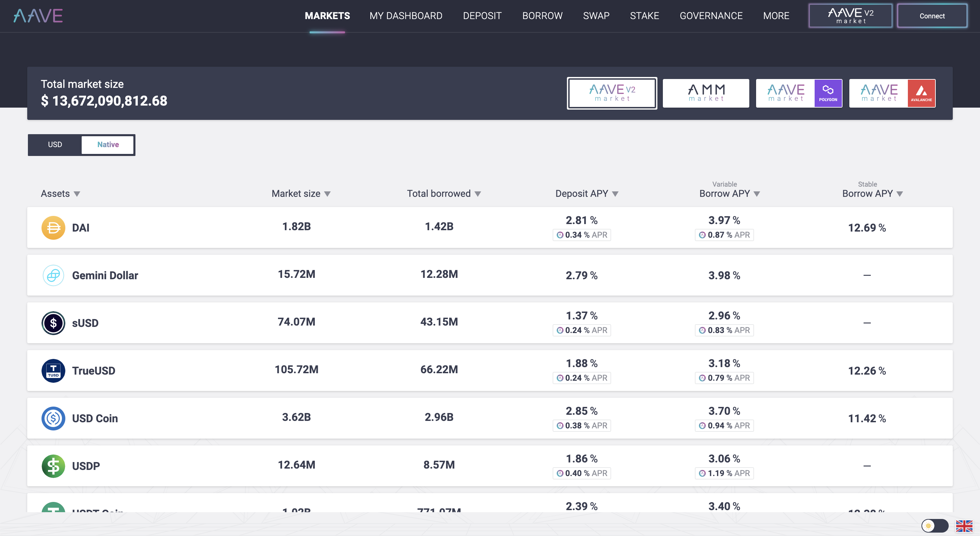
Task: Click the Gemini Dollar coin icon
Action: tap(53, 275)
